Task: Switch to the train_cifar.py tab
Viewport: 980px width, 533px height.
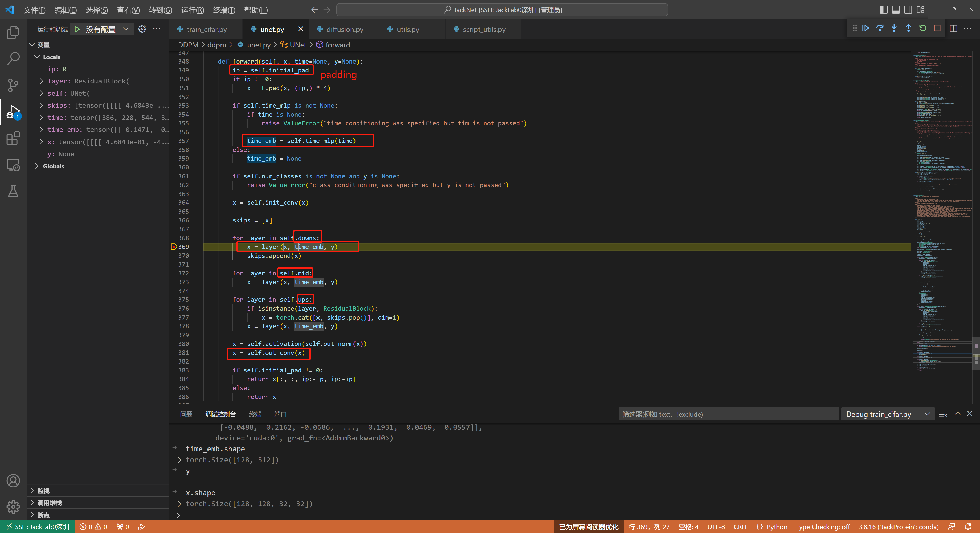Action: click(206, 29)
